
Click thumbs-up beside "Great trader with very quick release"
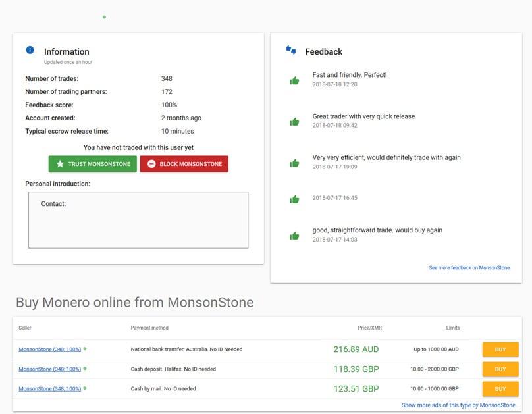[294, 122]
